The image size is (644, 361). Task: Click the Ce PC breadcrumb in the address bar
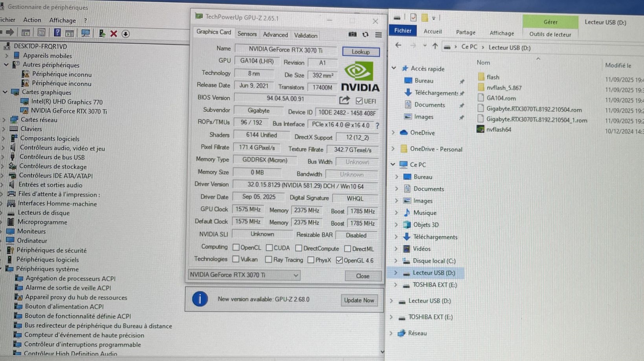point(469,47)
